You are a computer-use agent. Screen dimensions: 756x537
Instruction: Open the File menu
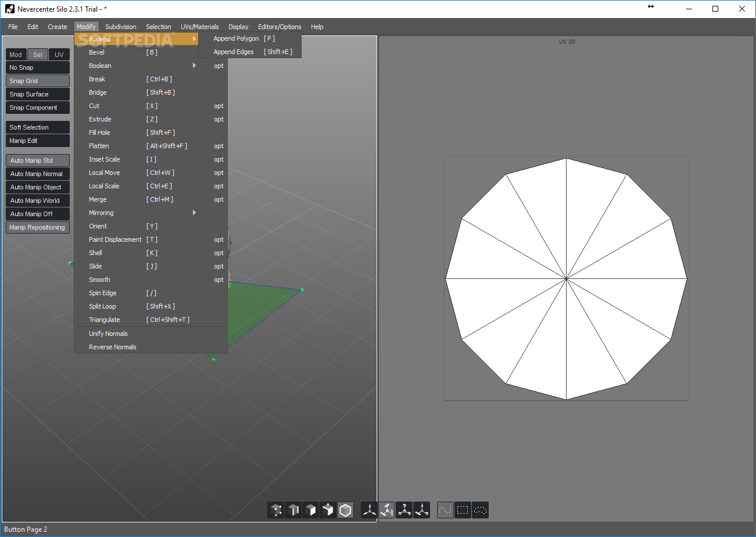[13, 27]
